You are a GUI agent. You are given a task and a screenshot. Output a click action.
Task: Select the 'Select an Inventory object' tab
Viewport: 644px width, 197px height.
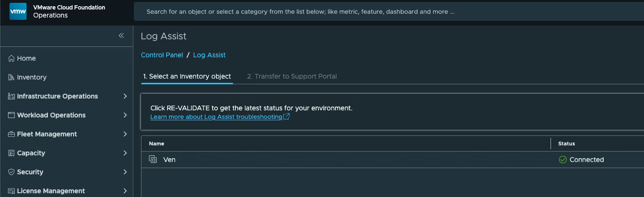pos(187,76)
